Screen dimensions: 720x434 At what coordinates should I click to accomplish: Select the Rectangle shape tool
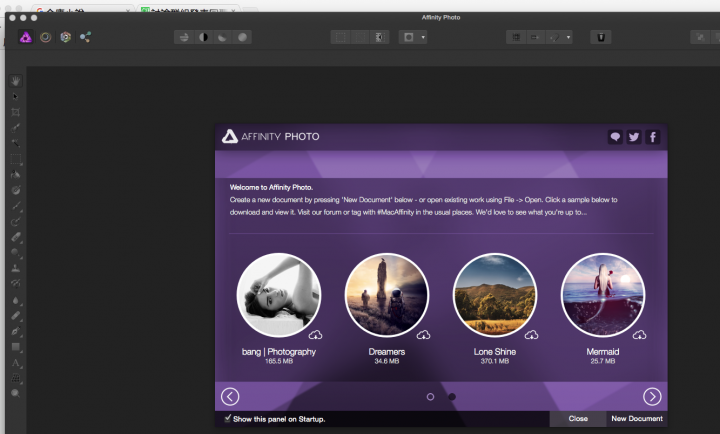[x=16, y=346]
